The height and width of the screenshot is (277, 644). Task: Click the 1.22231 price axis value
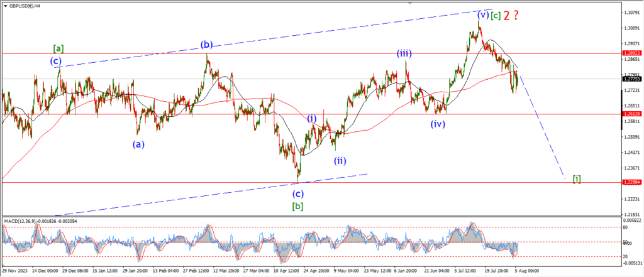[631, 199]
